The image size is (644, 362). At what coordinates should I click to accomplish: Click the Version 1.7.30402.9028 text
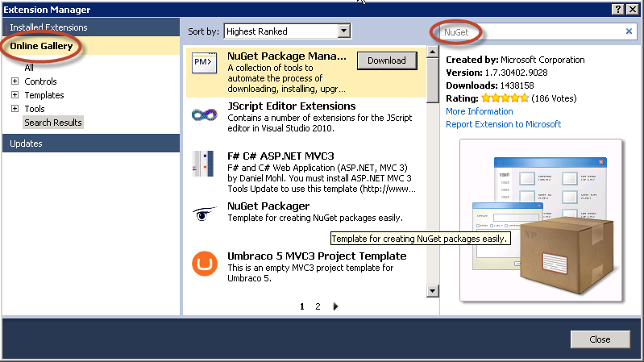[x=497, y=73]
